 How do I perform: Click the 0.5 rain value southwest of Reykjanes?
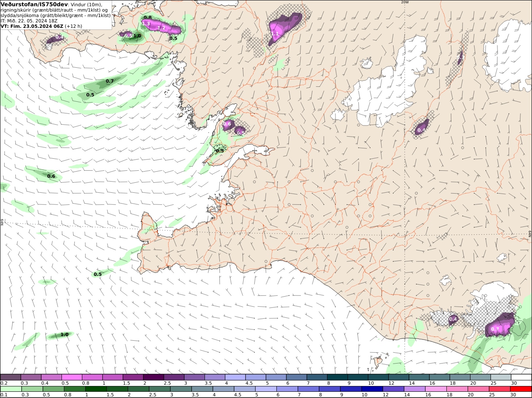(x=98, y=274)
